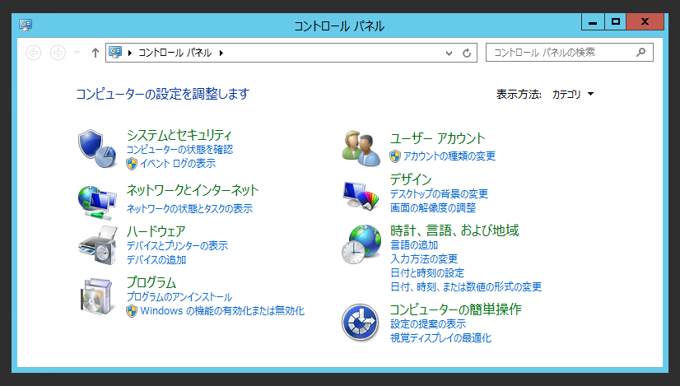Open ユーザー アカウント category heading
Viewport: 680px width, 386px height.
(x=438, y=138)
